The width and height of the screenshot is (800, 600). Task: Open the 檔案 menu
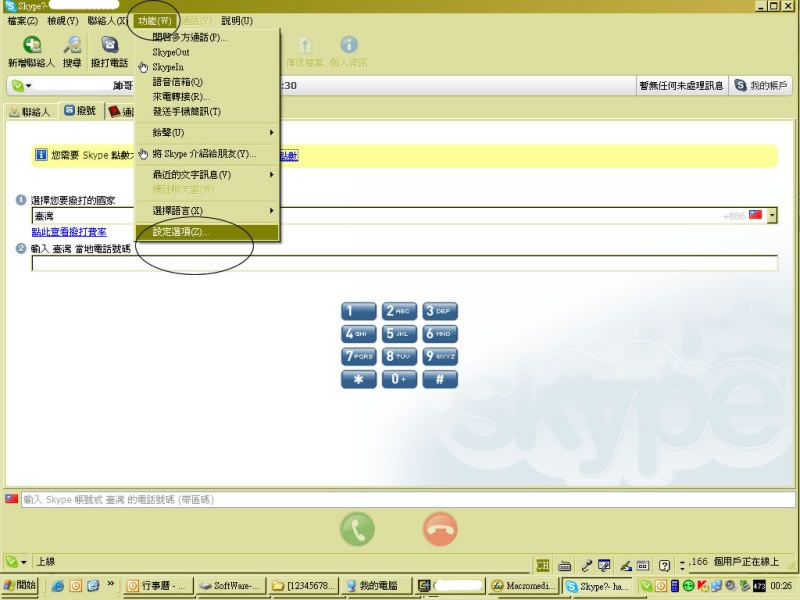tap(22, 21)
